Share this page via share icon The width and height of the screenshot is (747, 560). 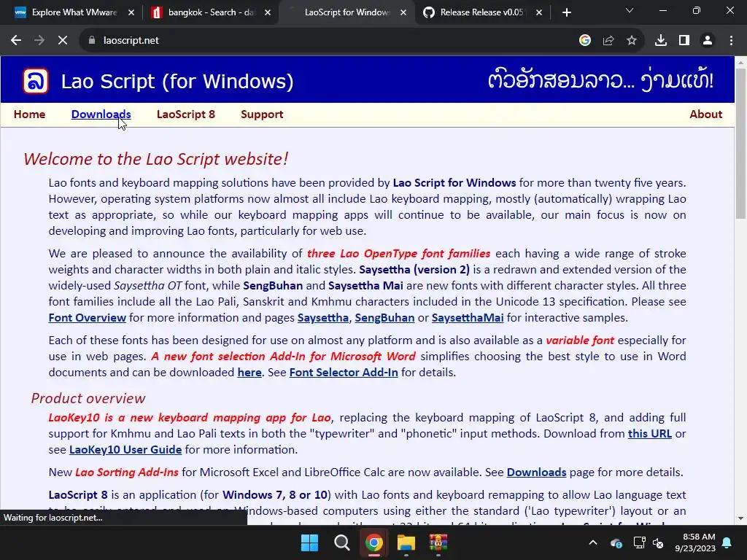608,41
